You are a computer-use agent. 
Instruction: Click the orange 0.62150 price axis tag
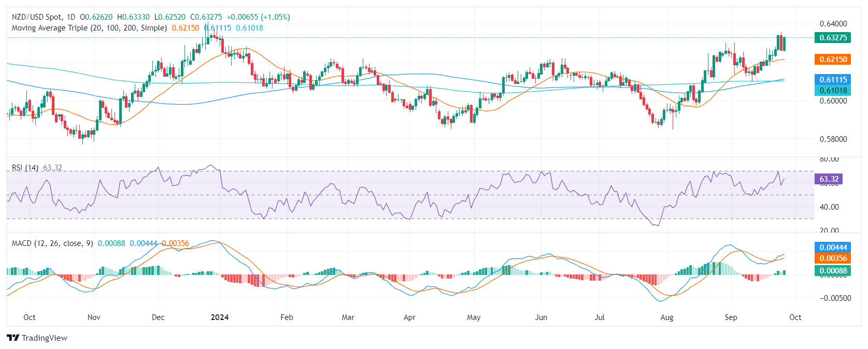click(832, 60)
